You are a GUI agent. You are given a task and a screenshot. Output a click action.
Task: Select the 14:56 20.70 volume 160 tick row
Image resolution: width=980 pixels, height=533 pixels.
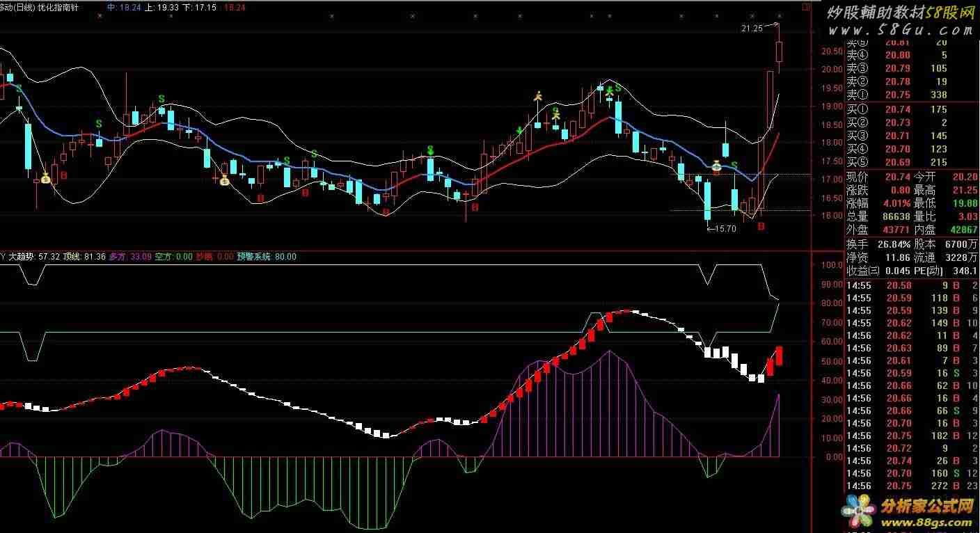912,473
